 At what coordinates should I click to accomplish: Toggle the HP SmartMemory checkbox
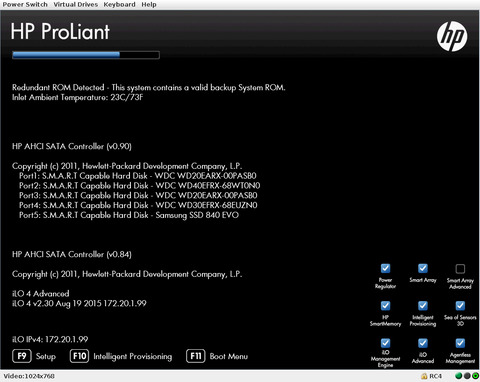point(385,306)
